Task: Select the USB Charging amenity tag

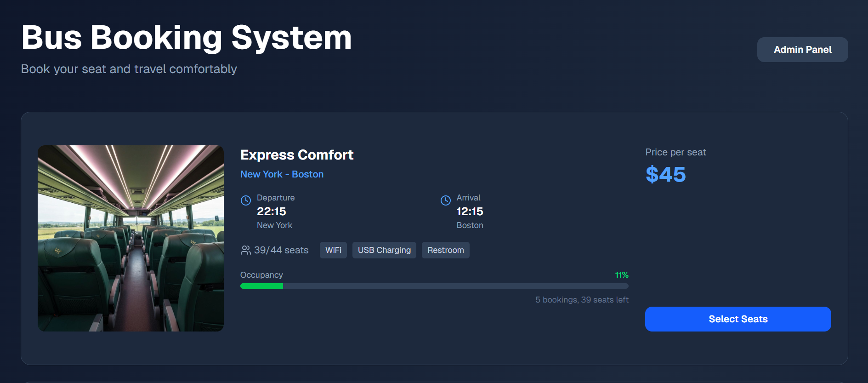Action: tap(384, 250)
